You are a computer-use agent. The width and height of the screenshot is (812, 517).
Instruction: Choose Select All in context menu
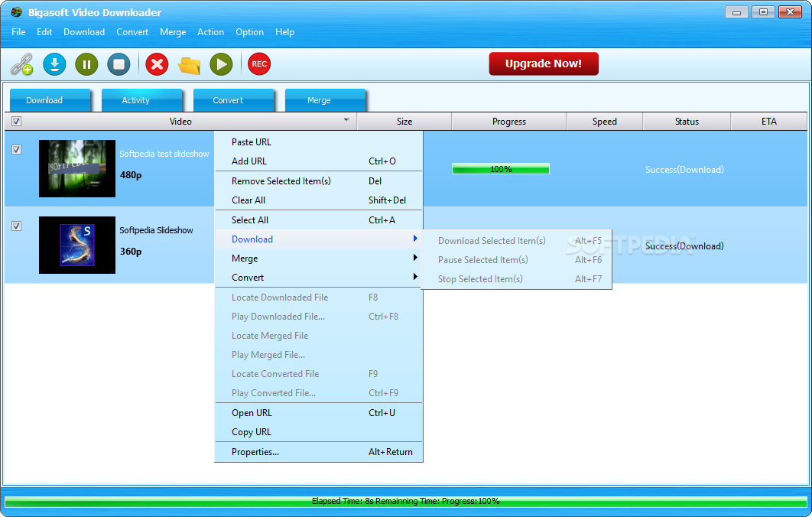(319, 219)
